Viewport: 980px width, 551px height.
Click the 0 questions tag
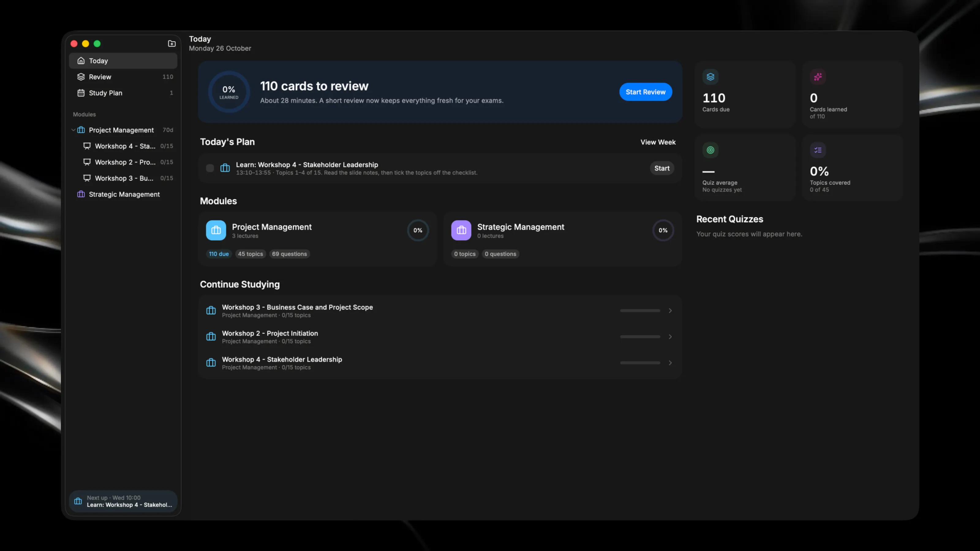(500, 254)
